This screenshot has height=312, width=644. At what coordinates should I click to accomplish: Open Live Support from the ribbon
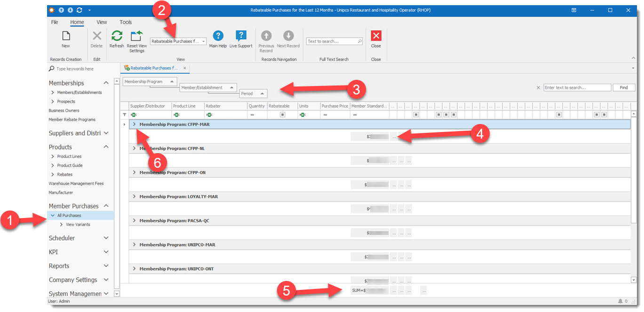pos(241,36)
